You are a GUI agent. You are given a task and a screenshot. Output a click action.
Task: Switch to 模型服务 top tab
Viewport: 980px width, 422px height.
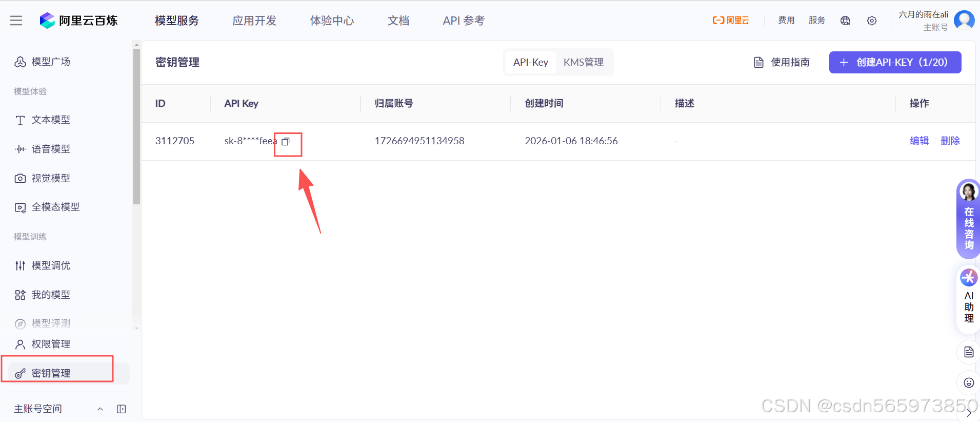(x=177, y=21)
